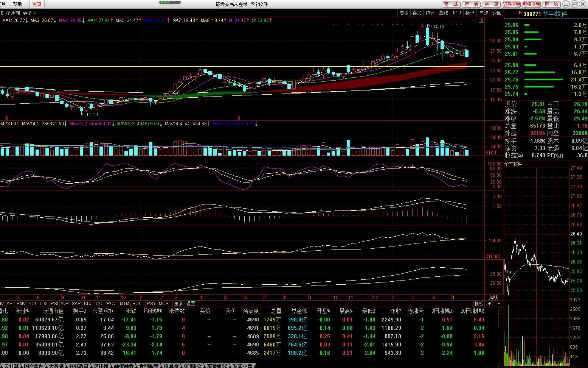Expand the 更多 > period menu
The image size is (588, 368).
coord(29,13)
